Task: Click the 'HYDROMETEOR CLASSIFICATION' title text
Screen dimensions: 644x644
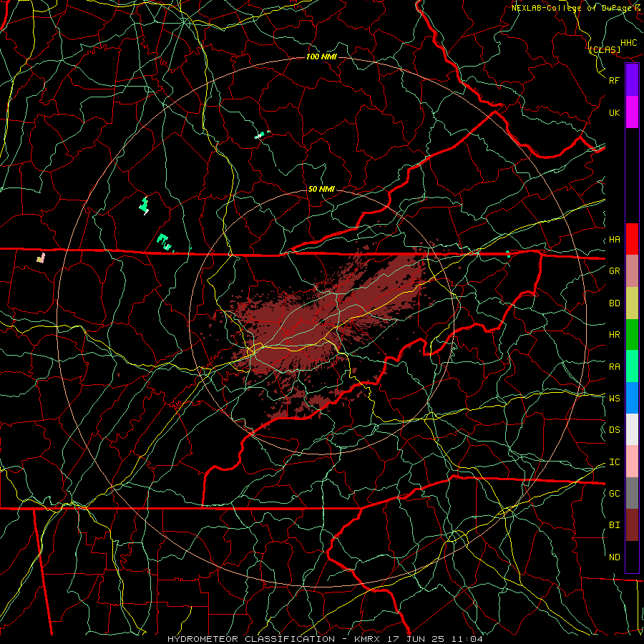Action: coord(251,639)
